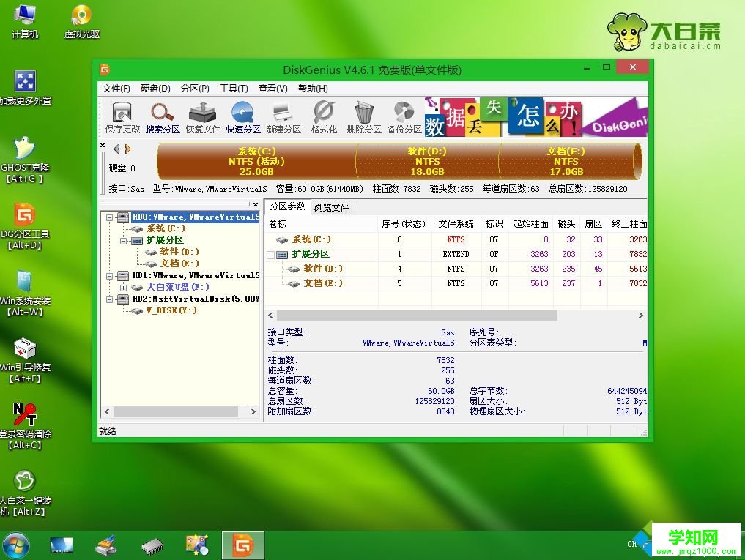This screenshot has height=560, width=745.
Task: Click the DiskGenius taskbar icon
Action: [242, 545]
